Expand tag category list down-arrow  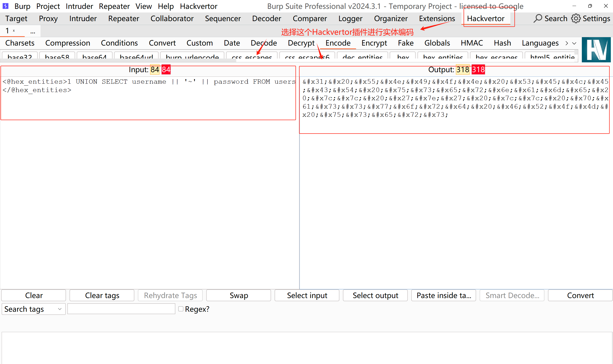[574, 43]
